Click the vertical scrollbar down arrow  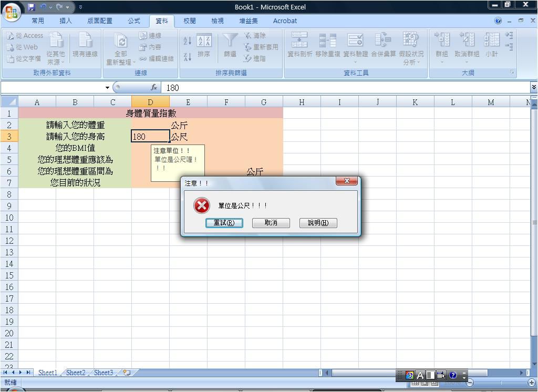pyautogui.click(x=534, y=364)
